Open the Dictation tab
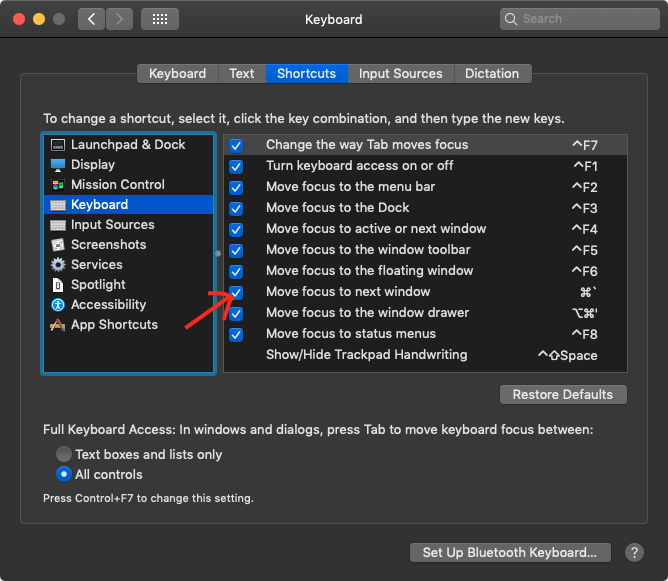This screenshot has height=581, width=668. 492,74
